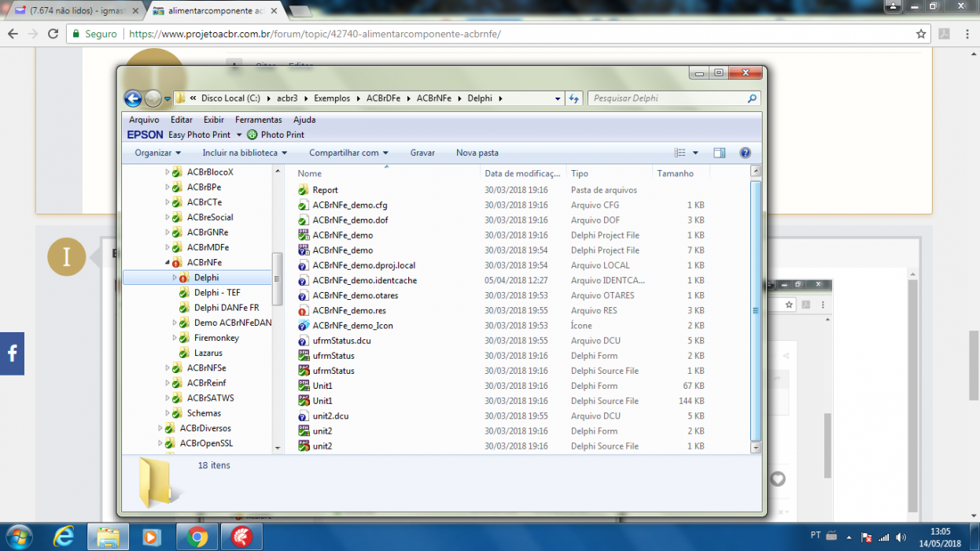
Task: Expand the ACBrDiversos tree node
Action: [x=160, y=428]
